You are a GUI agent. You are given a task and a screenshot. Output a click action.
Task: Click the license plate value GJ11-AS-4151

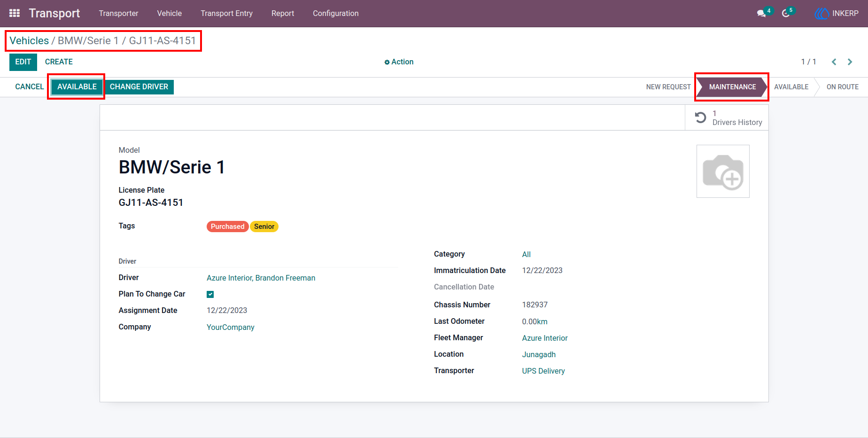tap(151, 203)
